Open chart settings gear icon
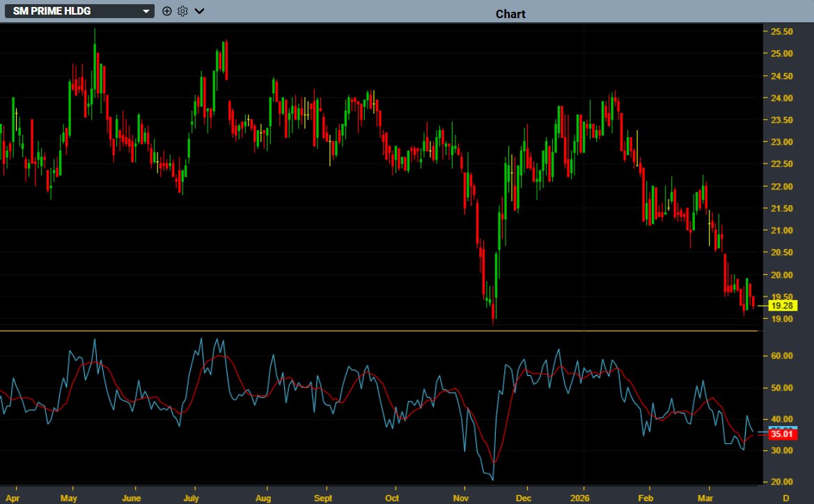 click(182, 11)
